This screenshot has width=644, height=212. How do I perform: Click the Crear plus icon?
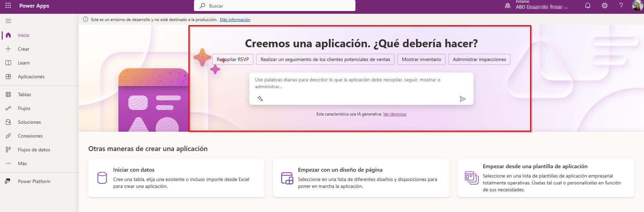[x=8, y=49]
